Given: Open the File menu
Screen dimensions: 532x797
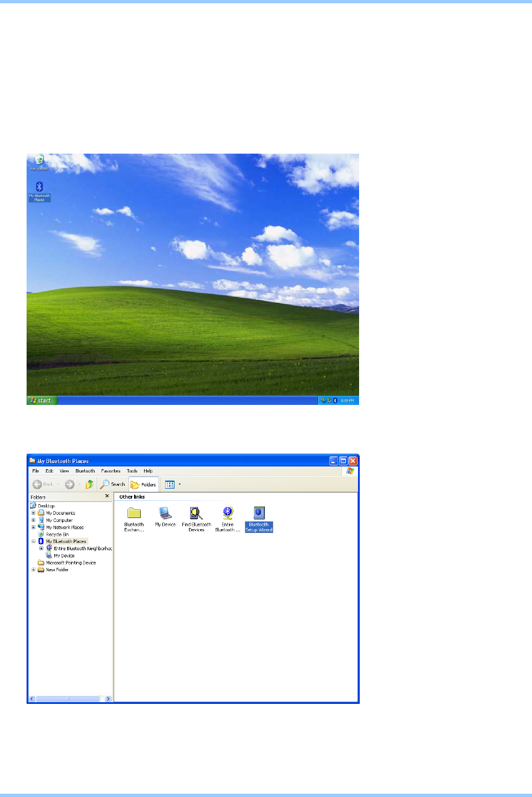Looking at the screenshot, I should pyautogui.click(x=35, y=471).
